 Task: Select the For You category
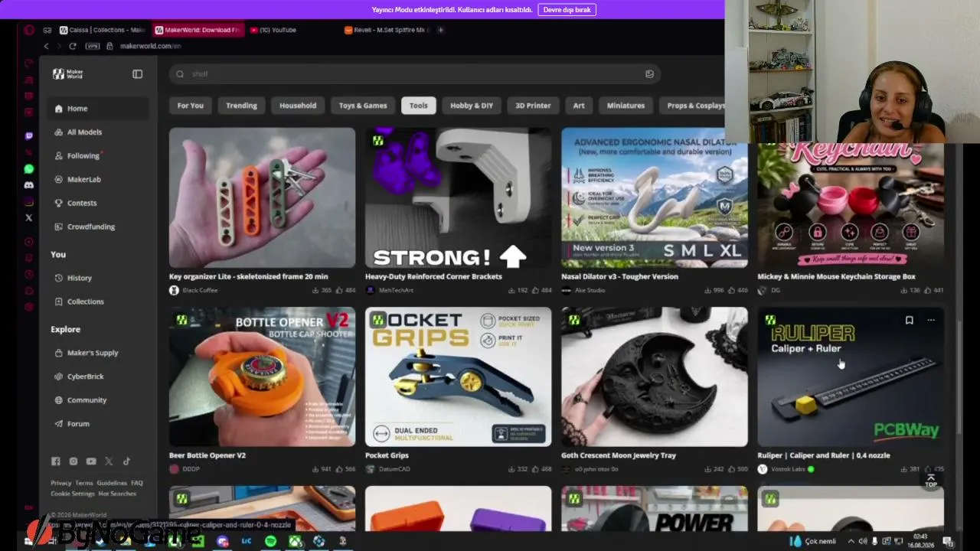tap(191, 106)
